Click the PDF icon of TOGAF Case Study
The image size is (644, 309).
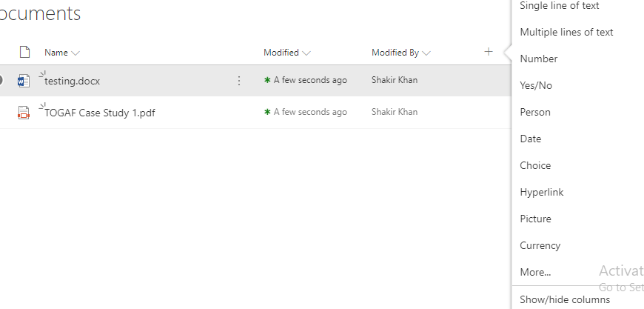pos(24,113)
